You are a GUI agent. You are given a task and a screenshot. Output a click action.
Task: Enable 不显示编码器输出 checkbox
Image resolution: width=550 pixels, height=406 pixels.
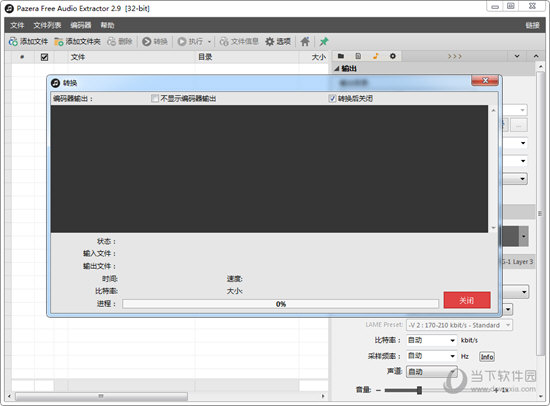click(x=154, y=98)
